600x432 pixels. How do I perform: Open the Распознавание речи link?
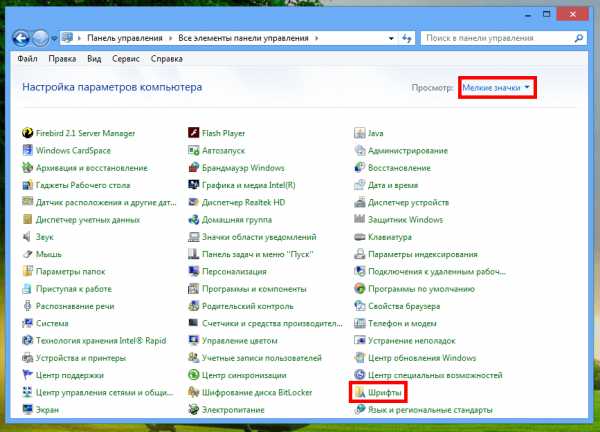pos(75,306)
